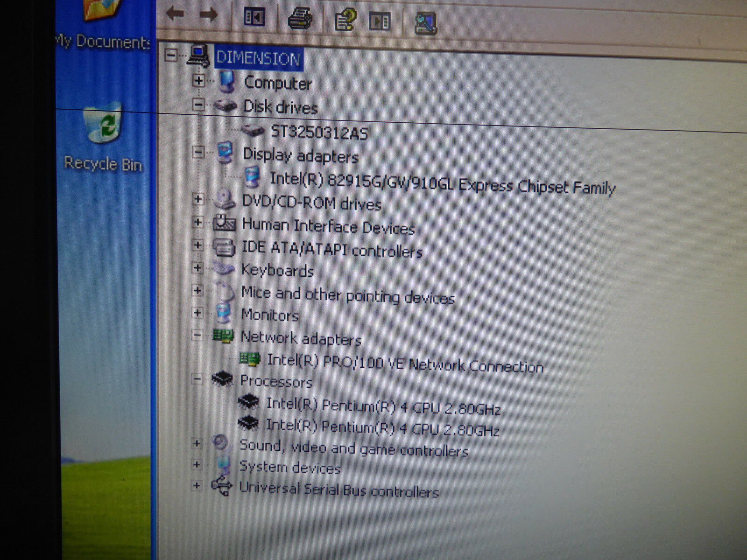The width and height of the screenshot is (747, 560).
Task: Click the Intel PRO/100 VE network icon
Action: (x=250, y=358)
